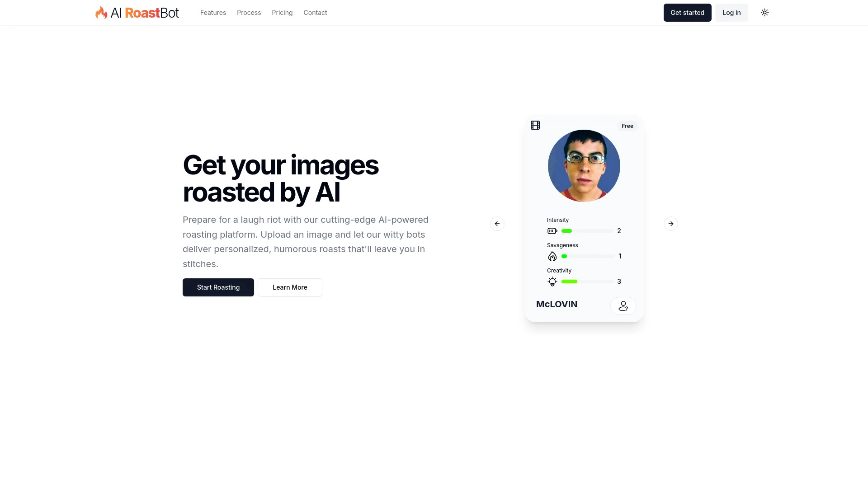Screen dimensions: 868x488
Task: Expand the Process navigation dropdown
Action: point(249,13)
